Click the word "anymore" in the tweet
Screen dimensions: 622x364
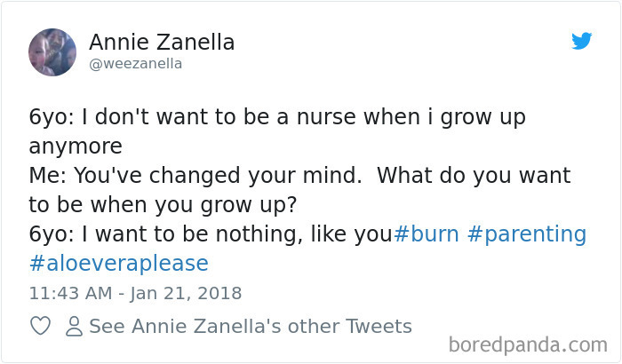pyautogui.click(x=76, y=146)
